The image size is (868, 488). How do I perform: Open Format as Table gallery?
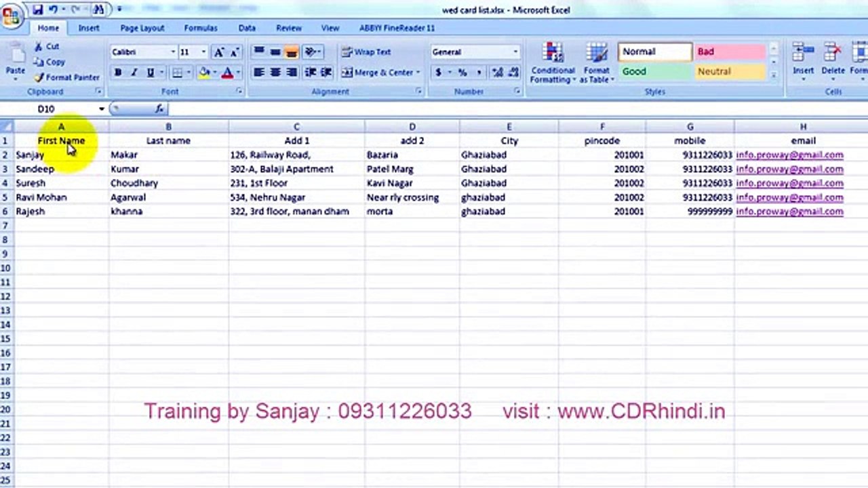click(597, 62)
